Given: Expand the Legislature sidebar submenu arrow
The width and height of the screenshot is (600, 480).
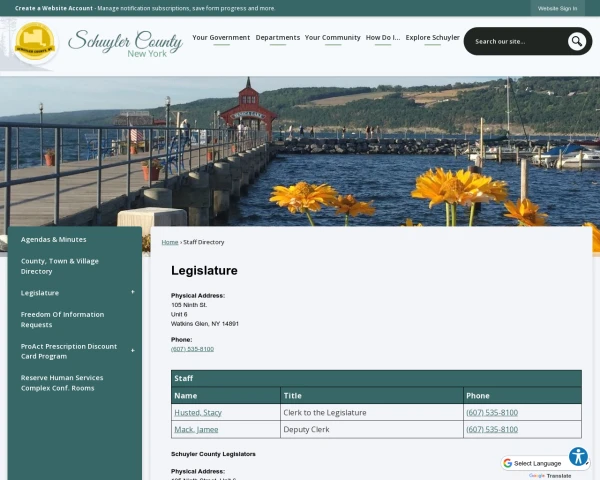Looking at the screenshot, I should pyautogui.click(x=133, y=292).
